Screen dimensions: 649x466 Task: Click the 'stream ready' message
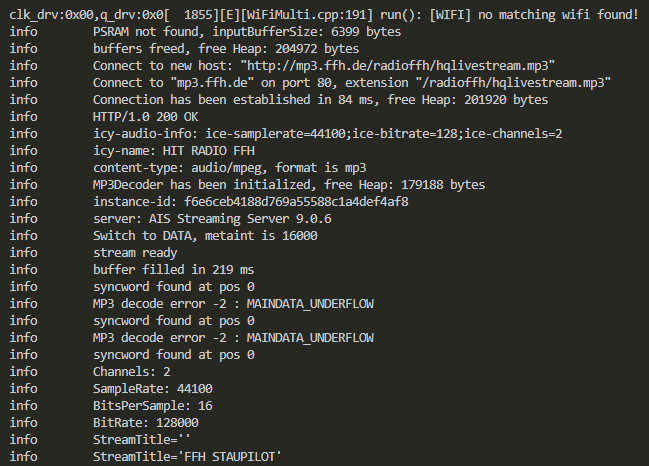click(x=135, y=253)
